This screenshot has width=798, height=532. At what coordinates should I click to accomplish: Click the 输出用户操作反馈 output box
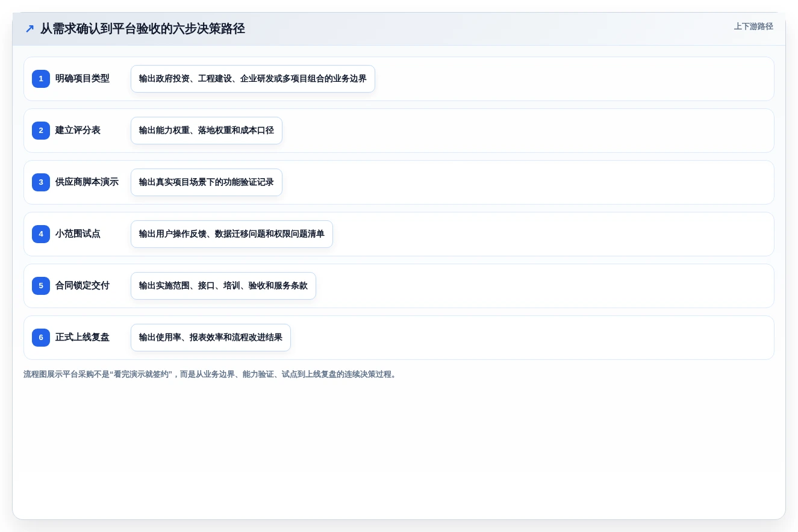[x=232, y=234]
